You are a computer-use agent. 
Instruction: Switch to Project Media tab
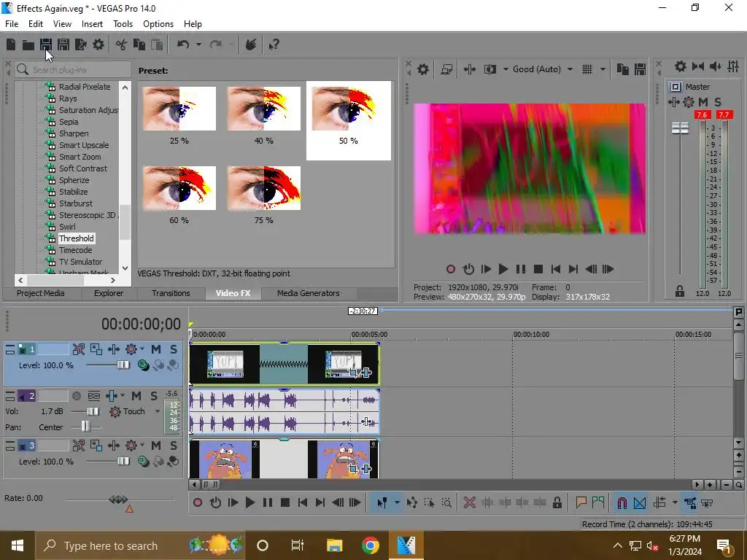point(41,293)
